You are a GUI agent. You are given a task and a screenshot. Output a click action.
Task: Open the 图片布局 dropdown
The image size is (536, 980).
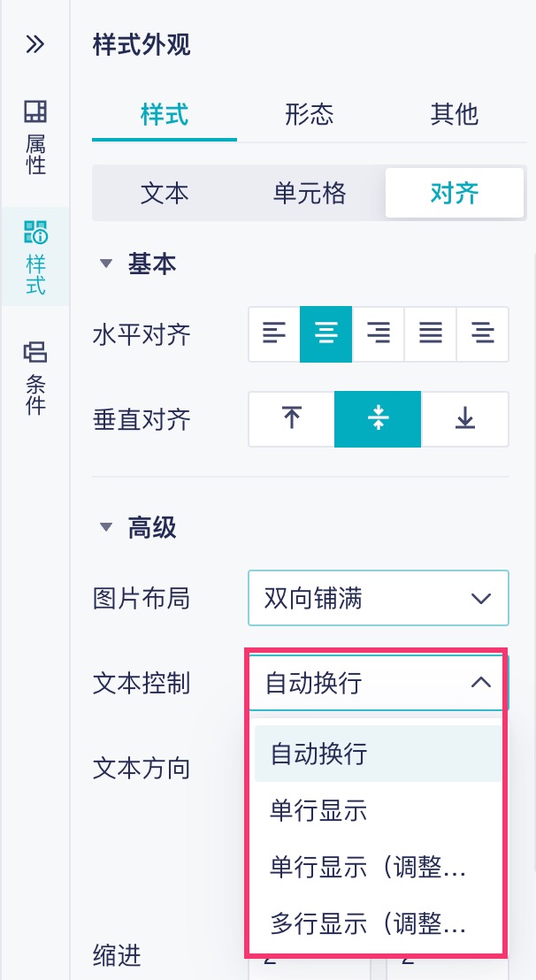[378, 599]
